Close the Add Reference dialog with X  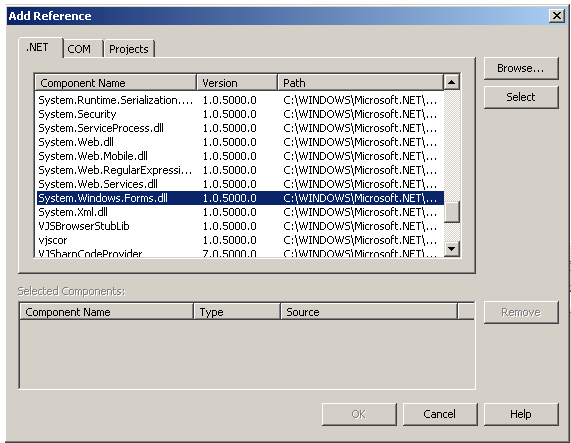tap(557, 16)
